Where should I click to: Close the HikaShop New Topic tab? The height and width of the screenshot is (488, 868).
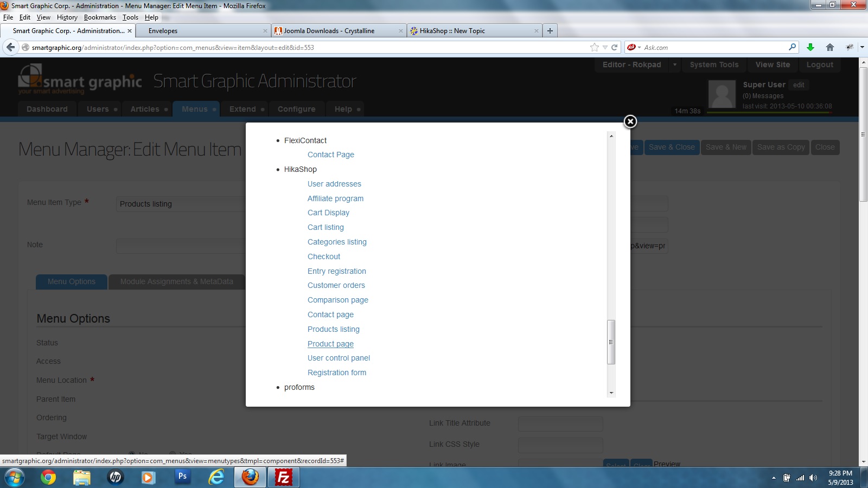(x=537, y=31)
